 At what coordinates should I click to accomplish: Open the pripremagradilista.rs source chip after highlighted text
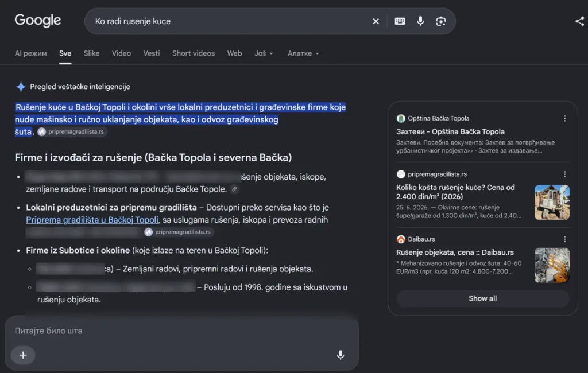point(72,131)
